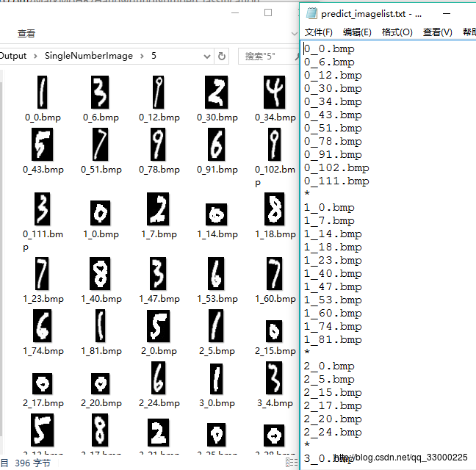This screenshot has width=476, height=470.
Task: Click folder 5 in the address path
Action: [154, 56]
